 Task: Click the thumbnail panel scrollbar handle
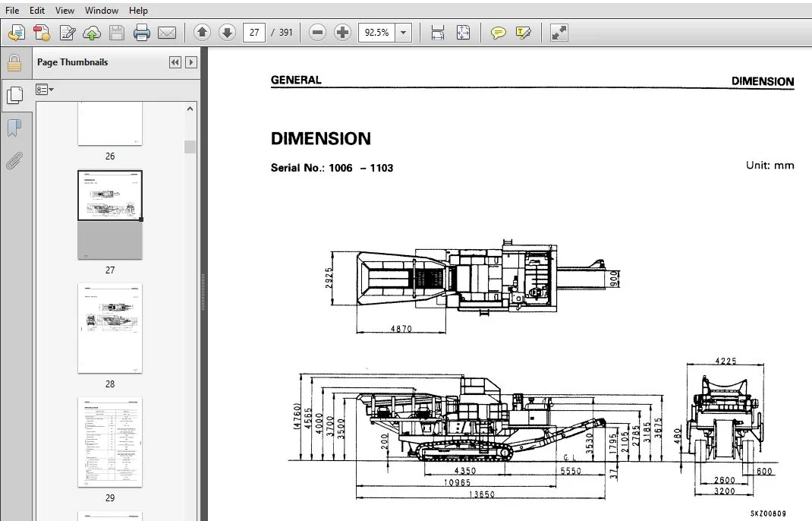click(x=190, y=147)
